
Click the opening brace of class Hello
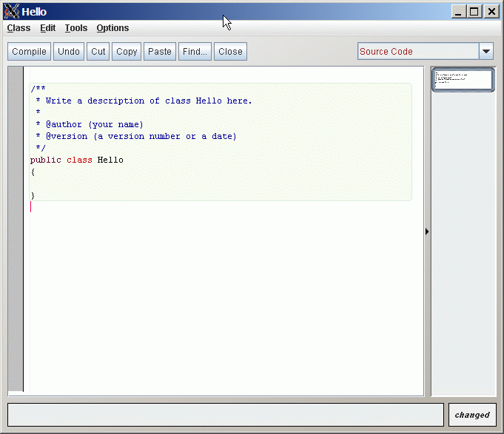33,172
